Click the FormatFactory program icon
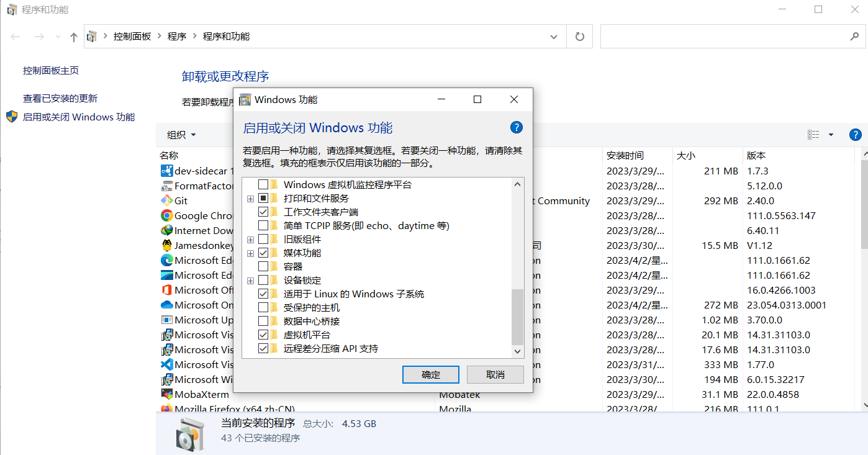This screenshot has height=455, width=868. [166, 186]
